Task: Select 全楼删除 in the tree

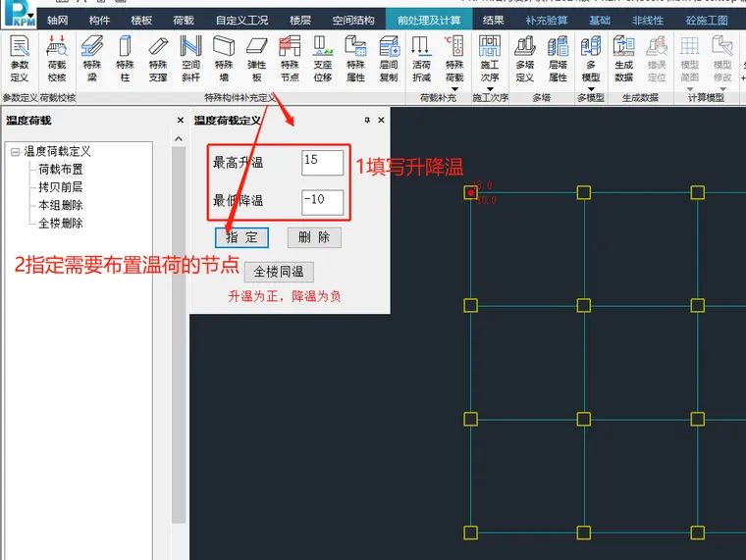Action: pyautogui.click(x=61, y=223)
